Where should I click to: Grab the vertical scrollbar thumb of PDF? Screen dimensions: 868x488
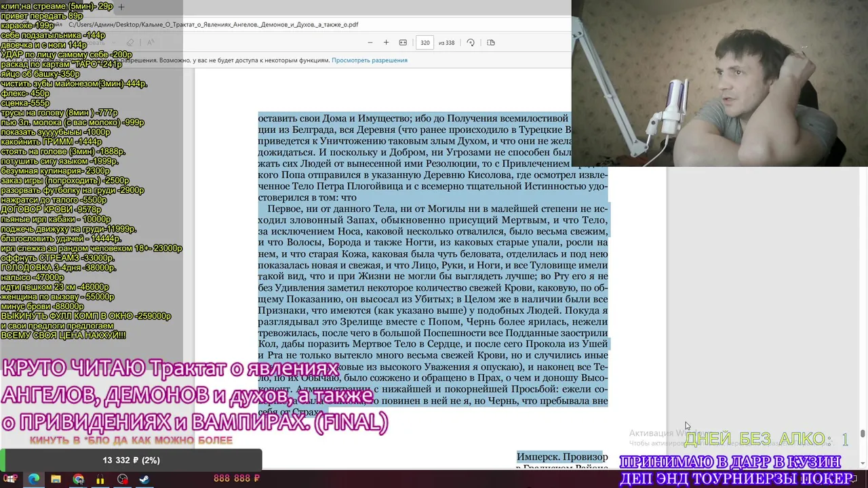[863, 434]
